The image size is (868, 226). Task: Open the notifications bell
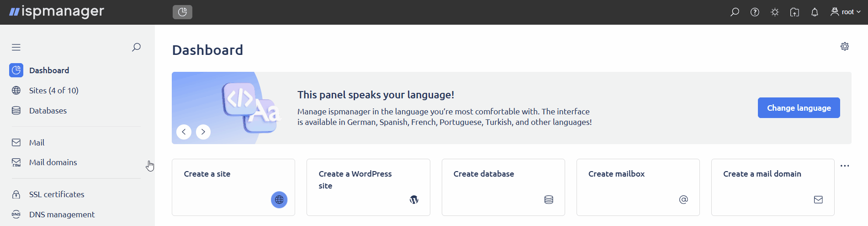click(815, 12)
